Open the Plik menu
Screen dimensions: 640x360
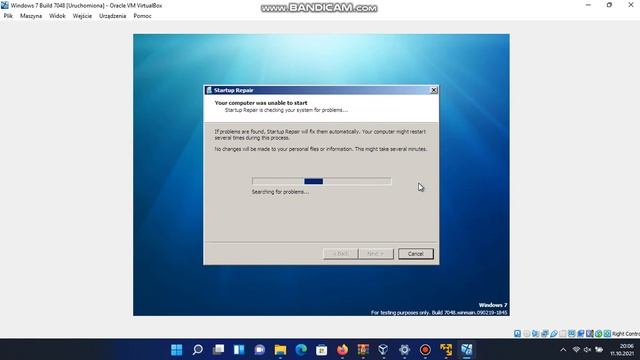(8, 16)
